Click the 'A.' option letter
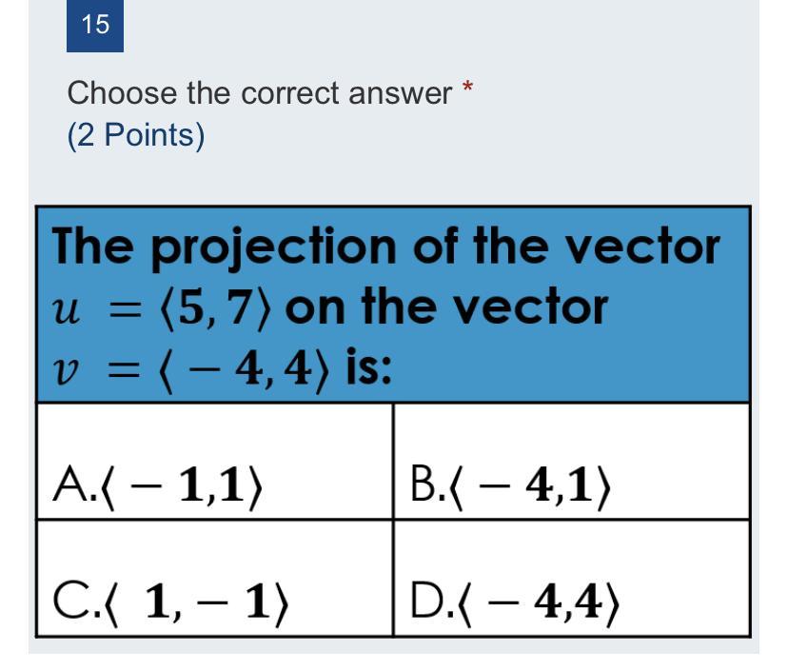The height and width of the screenshot is (672, 788). point(69,486)
